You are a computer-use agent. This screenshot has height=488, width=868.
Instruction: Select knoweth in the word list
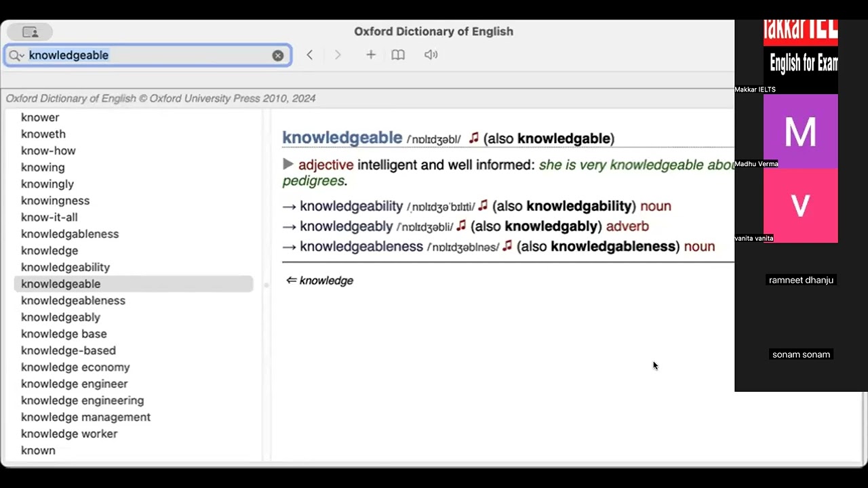43,134
